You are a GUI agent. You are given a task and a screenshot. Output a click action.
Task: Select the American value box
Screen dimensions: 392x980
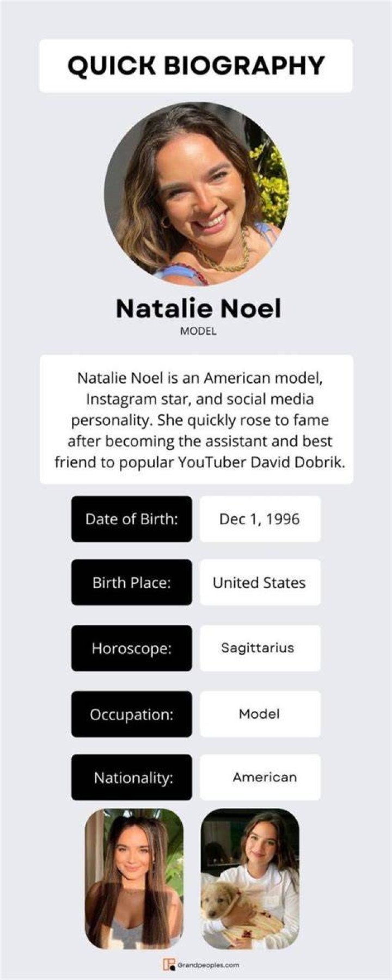coord(260,777)
